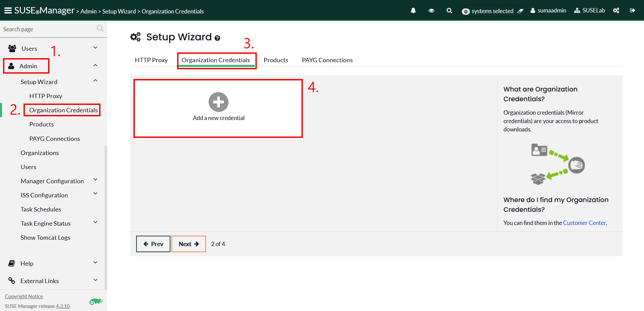Open preferences gears icon in header

tap(616, 10)
